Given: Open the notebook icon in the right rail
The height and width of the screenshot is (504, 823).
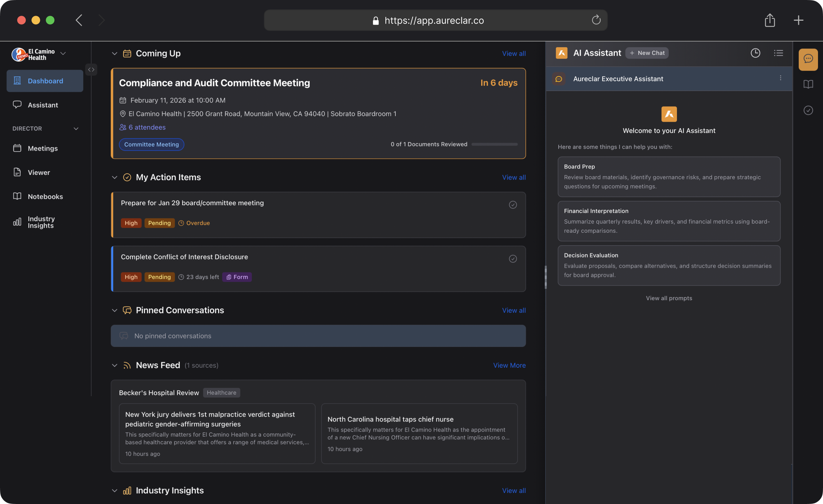Looking at the screenshot, I should [808, 84].
